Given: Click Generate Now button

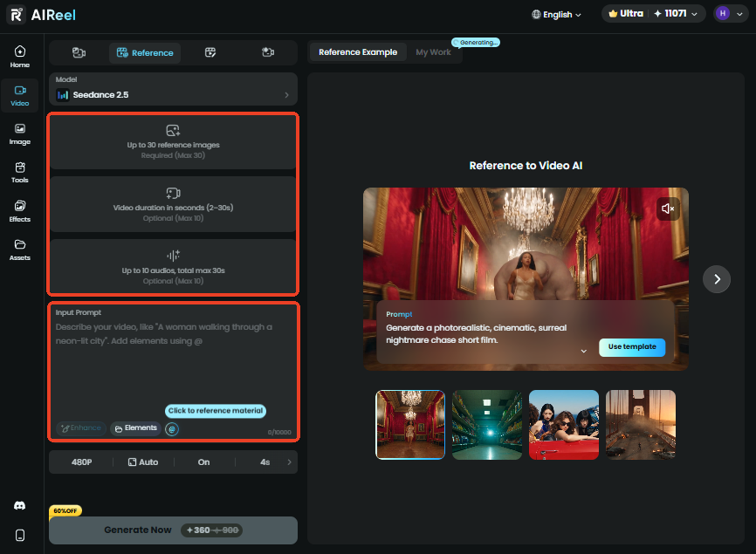Looking at the screenshot, I should click(x=173, y=530).
